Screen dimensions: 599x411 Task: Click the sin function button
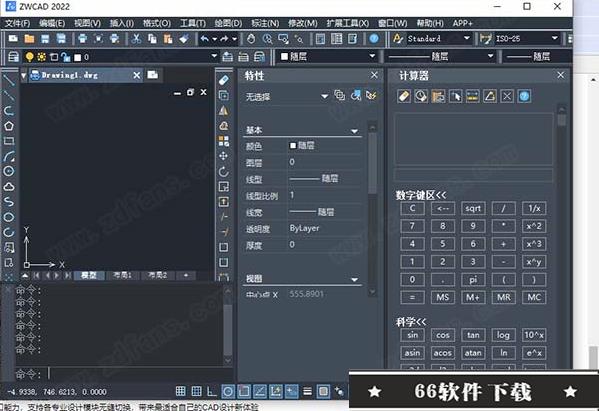pyautogui.click(x=412, y=335)
